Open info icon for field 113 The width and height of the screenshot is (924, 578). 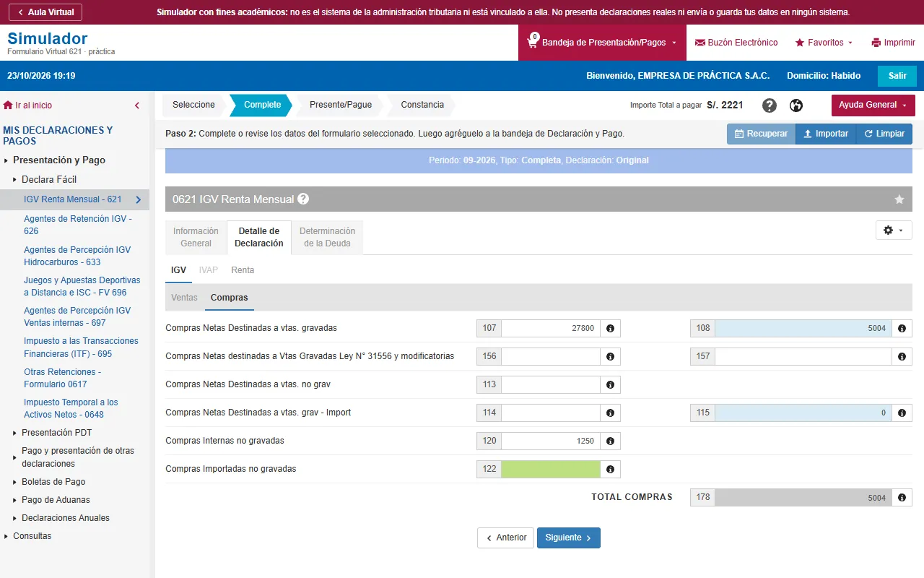point(611,384)
